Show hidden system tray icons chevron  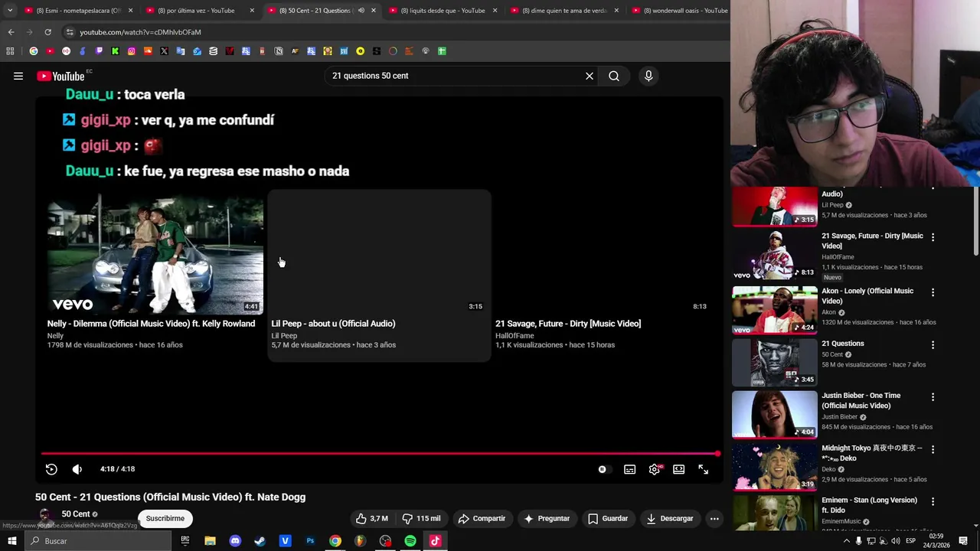(846, 541)
